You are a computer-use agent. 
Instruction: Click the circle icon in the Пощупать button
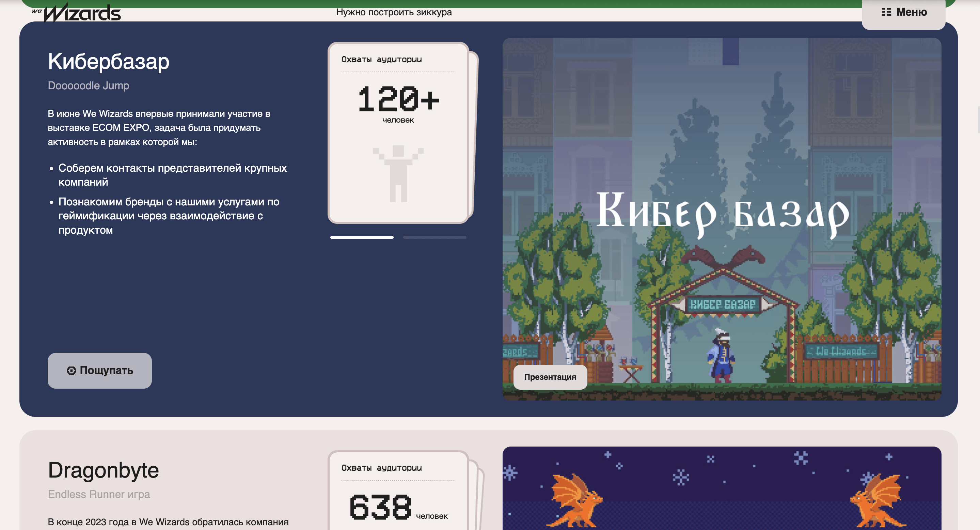pos(71,370)
